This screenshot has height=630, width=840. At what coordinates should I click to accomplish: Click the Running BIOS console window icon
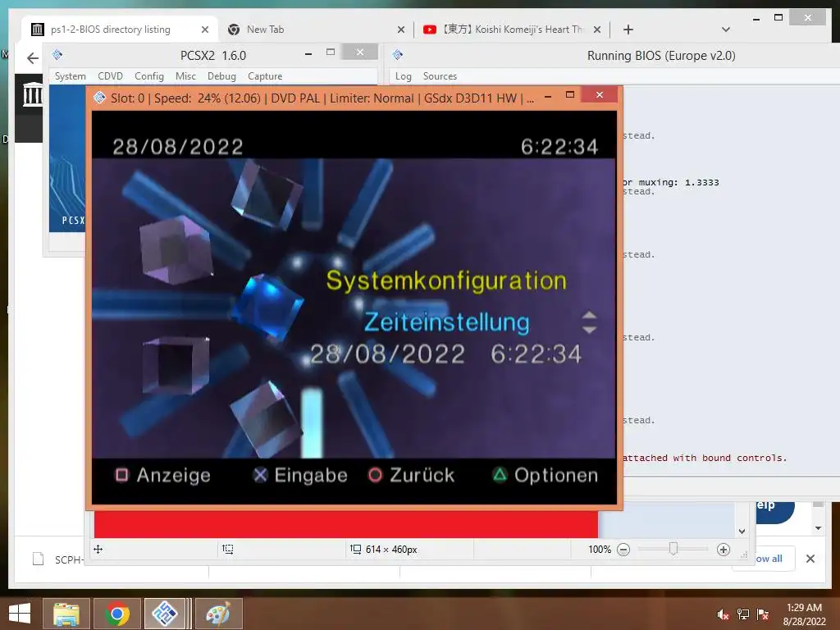click(x=398, y=55)
